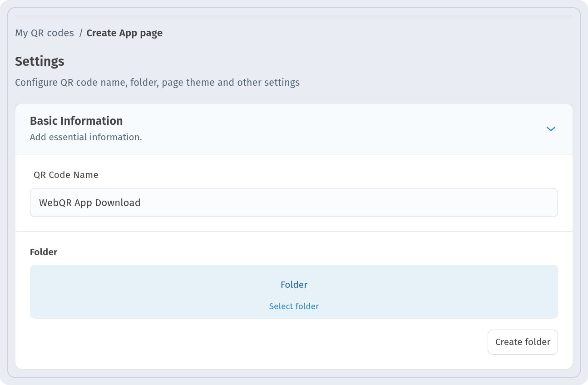
Task: Click the Create folder button
Action: 523,342
